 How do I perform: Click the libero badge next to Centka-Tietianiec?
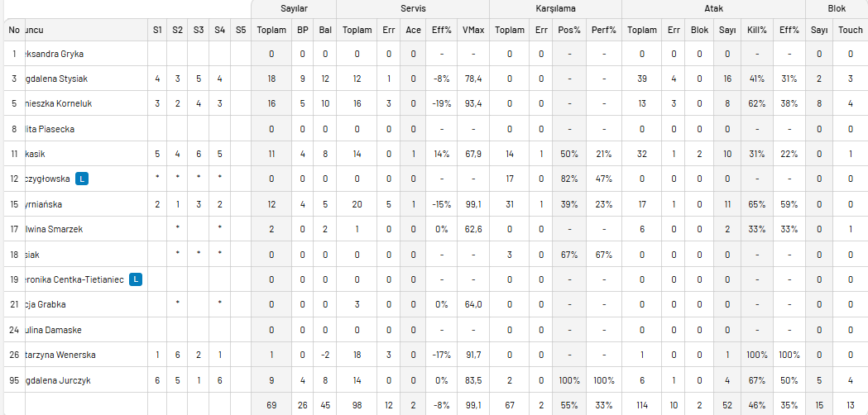click(x=136, y=279)
